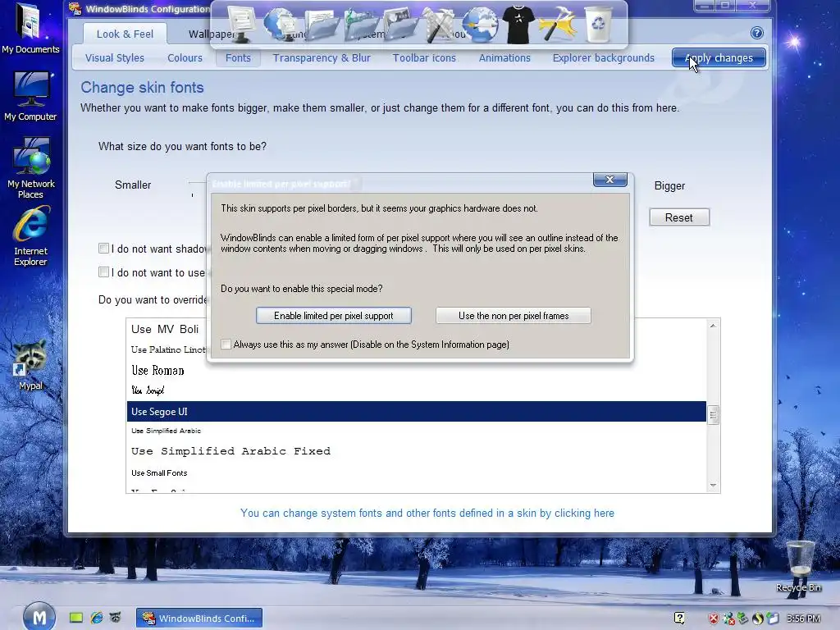Open the Recycle Bin desktop icon
Image resolution: width=840 pixels, height=630 pixels.
point(798,567)
